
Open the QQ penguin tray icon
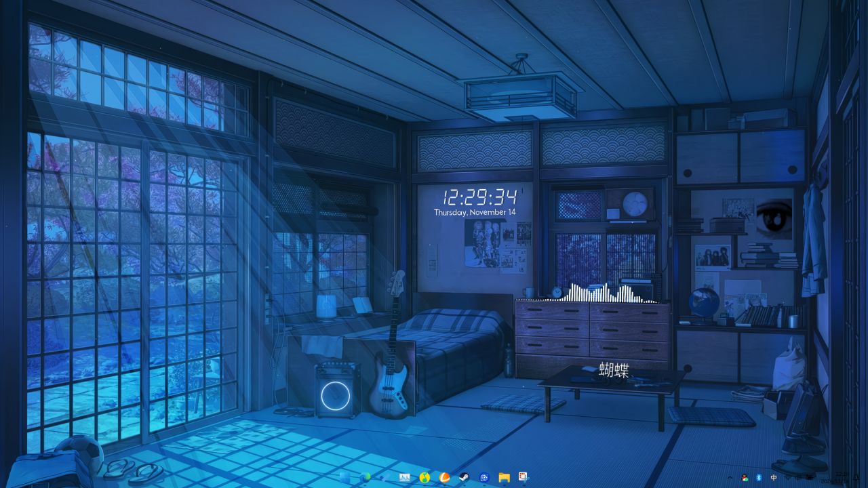[x=745, y=478]
